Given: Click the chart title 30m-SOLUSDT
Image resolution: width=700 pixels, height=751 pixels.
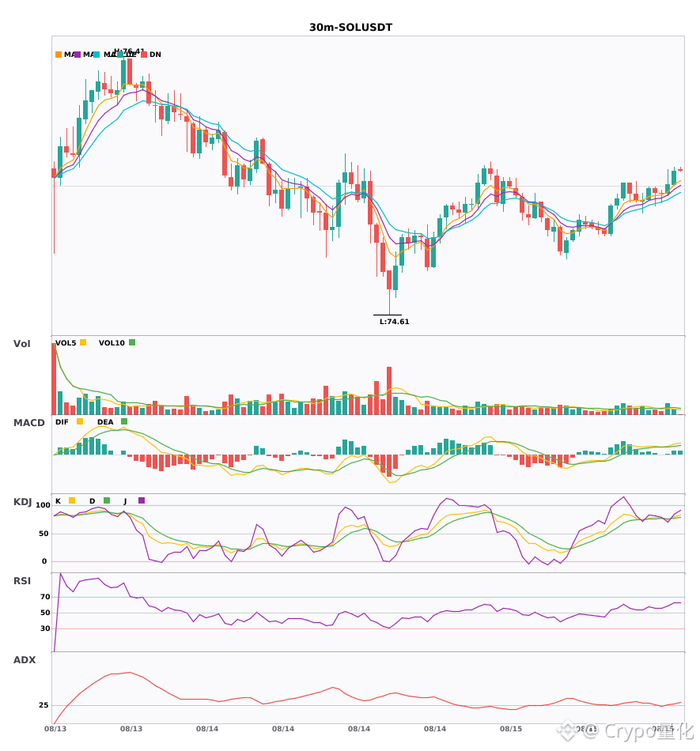Looking at the screenshot, I should point(350,28).
